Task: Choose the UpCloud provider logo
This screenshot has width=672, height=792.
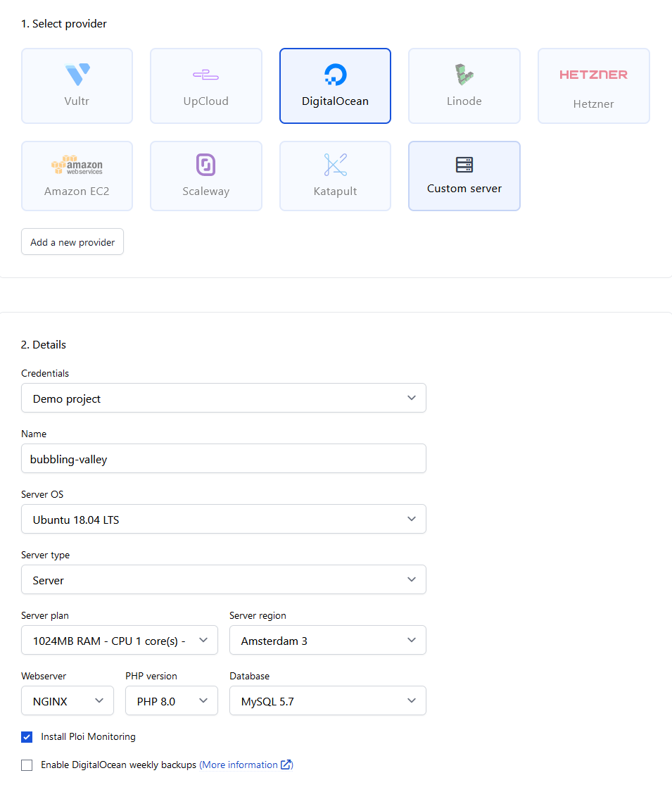Action: 205,75
